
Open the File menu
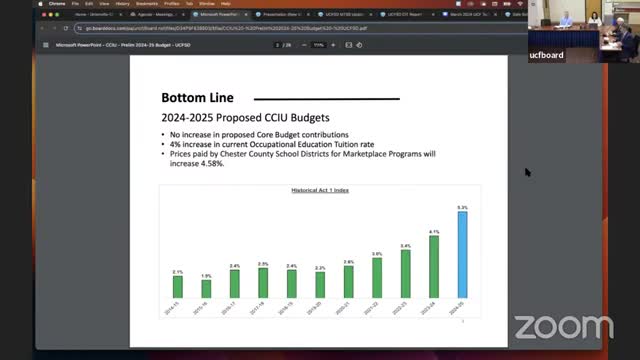(x=75, y=4)
